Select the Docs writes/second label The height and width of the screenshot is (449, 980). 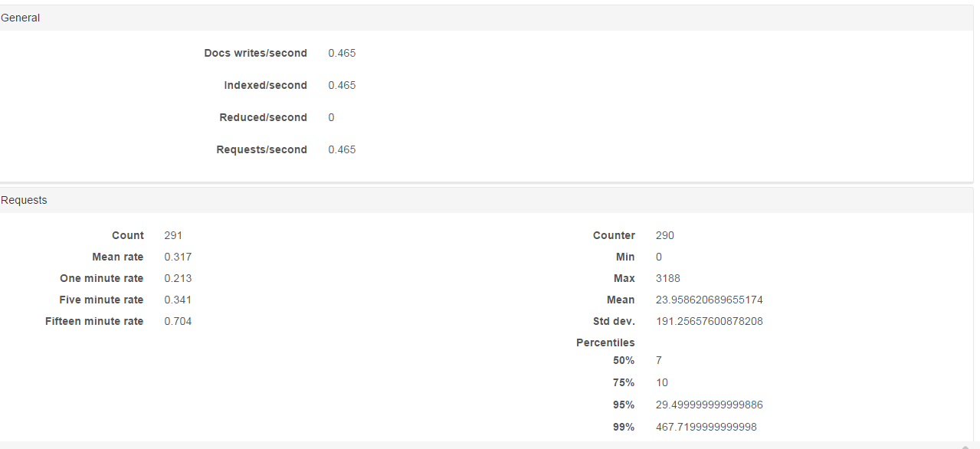pos(255,53)
